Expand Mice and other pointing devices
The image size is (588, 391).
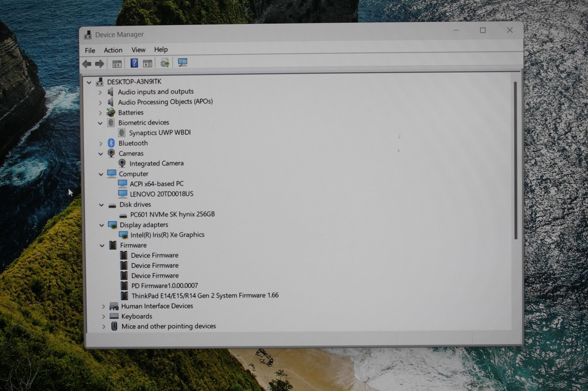pos(104,327)
